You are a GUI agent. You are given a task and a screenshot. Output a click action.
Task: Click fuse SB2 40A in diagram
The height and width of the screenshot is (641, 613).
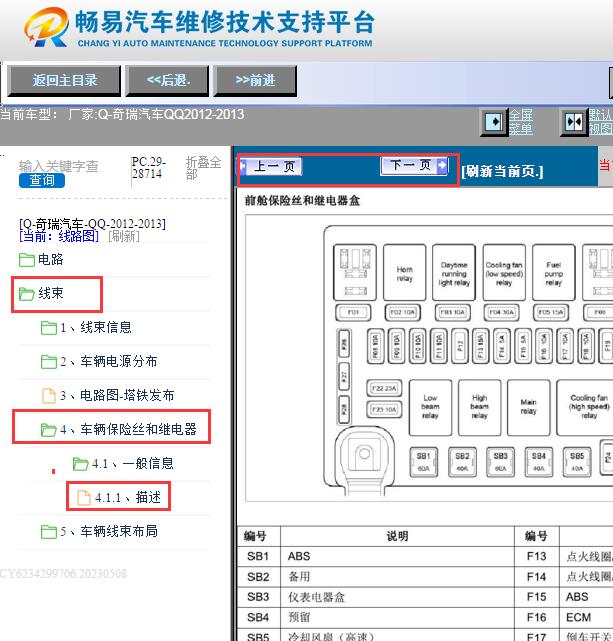(462, 462)
